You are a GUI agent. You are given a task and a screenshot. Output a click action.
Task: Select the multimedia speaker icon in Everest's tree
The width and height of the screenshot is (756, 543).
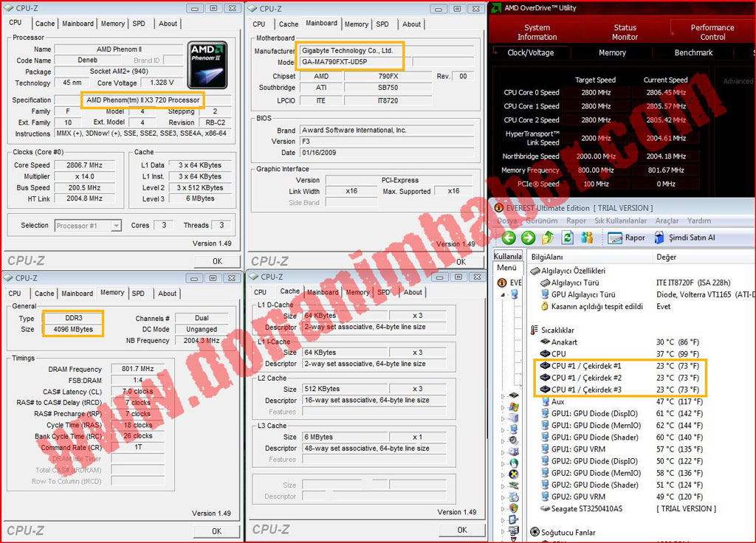click(x=514, y=440)
